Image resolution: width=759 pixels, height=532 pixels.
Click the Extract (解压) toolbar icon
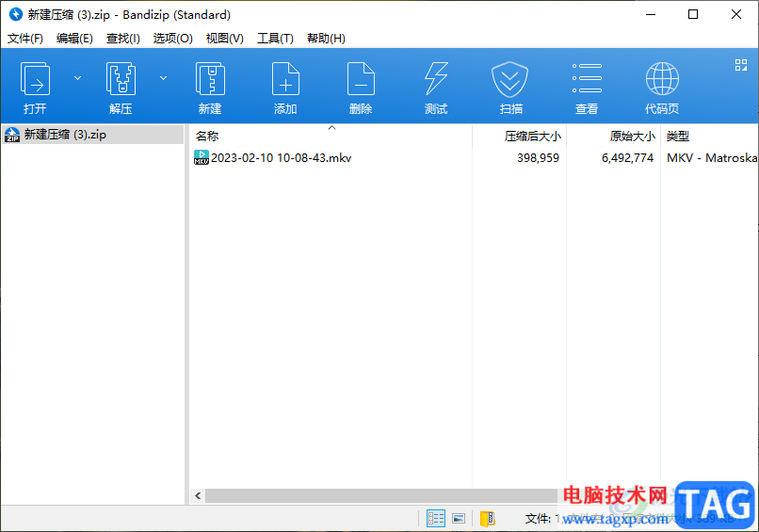point(121,79)
